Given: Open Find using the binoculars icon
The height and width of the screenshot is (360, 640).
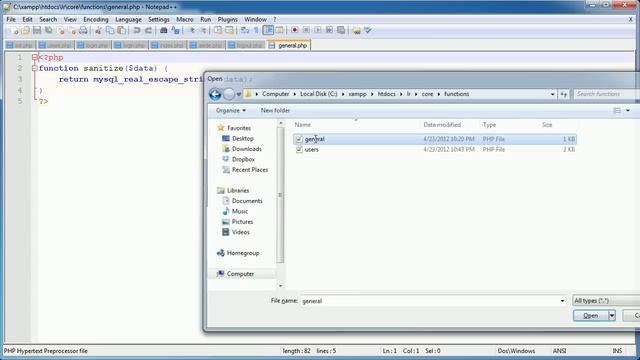Looking at the screenshot, I should pos(164,30).
